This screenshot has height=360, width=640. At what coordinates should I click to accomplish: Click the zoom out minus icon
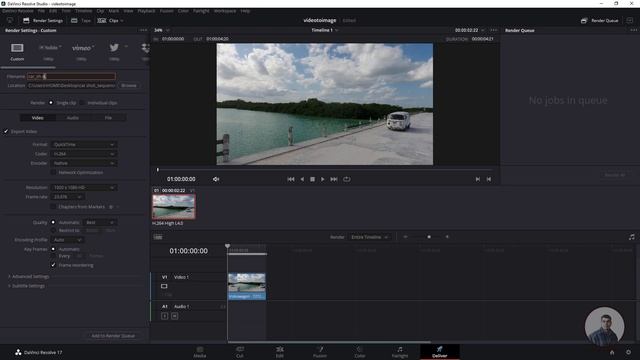[405, 237]
